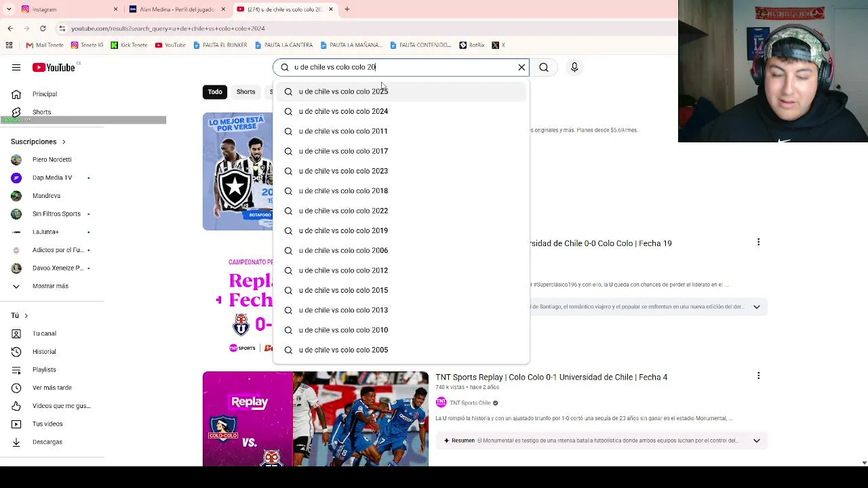Open the options menu for Fecha 19 video
Screen dimensions: 868x488
pos(758,242)
